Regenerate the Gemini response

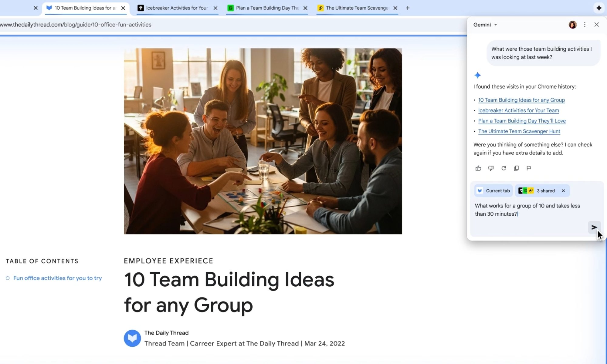(x=504, y=168)
